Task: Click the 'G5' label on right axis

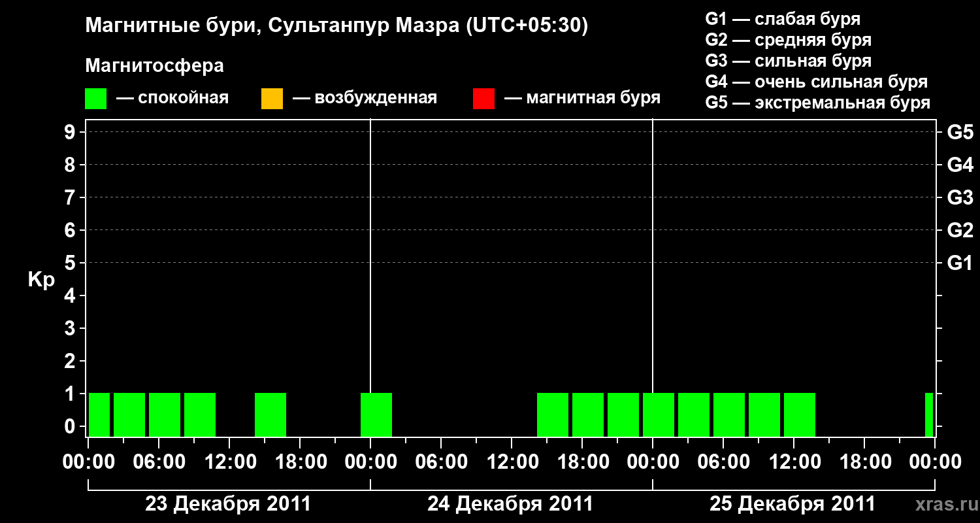Action: [960, 132]
